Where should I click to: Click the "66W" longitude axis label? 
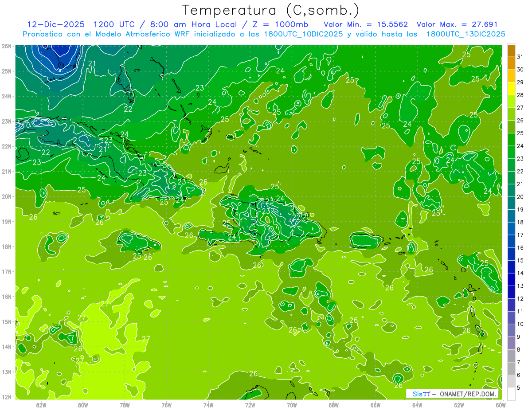[376, 405]
